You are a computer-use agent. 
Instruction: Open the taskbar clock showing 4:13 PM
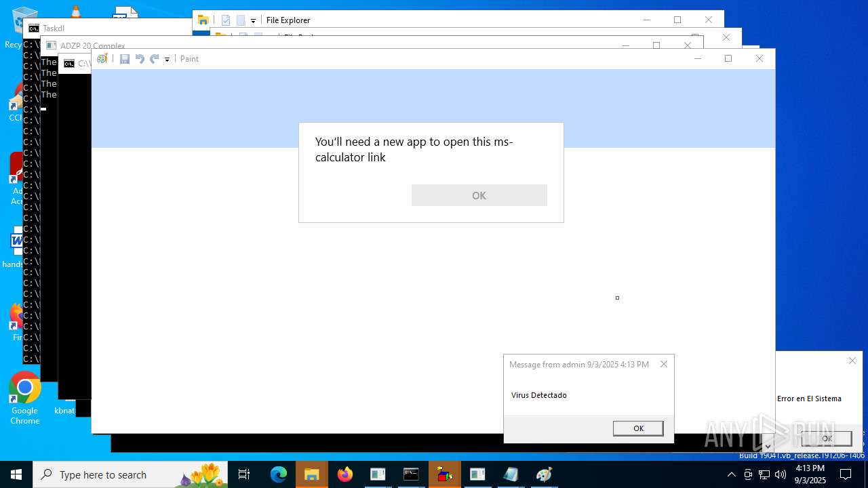click(810, 474)
